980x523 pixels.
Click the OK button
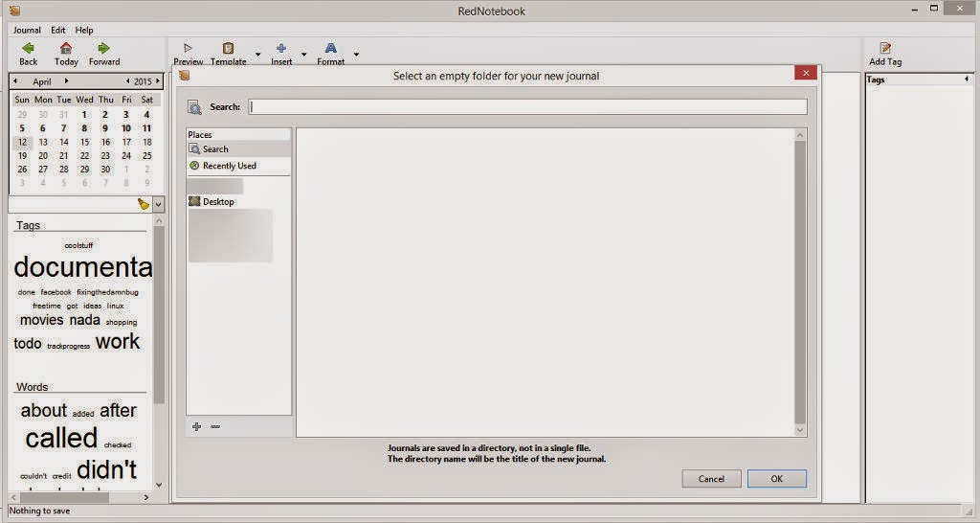coord(777,479)
